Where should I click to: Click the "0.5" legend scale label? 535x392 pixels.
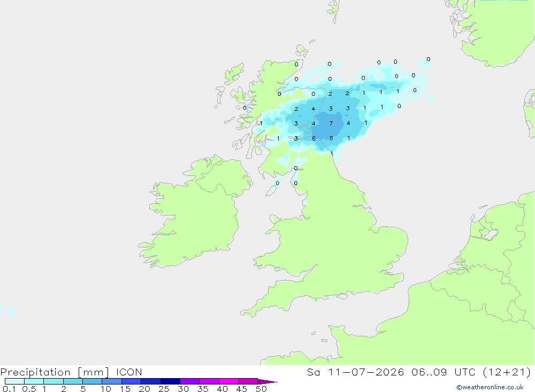(x=29, y=389)
